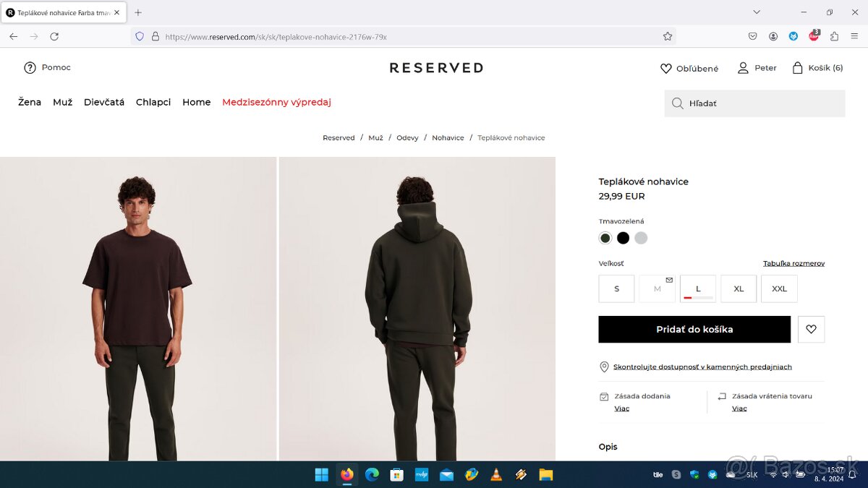Expand the Viac link under Zásada dodania

coord(622,408)
